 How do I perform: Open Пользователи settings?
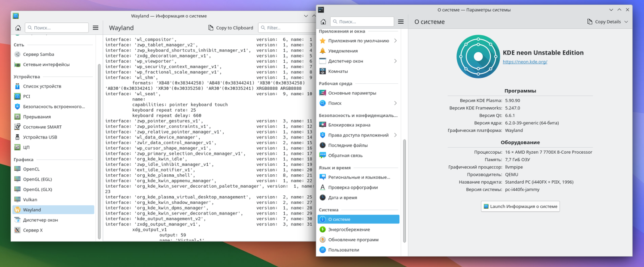[358, 250]
